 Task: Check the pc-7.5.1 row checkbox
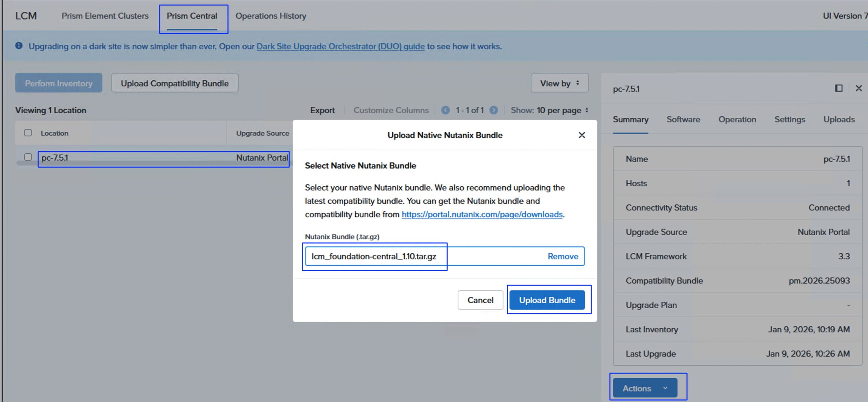coord(28,157)
